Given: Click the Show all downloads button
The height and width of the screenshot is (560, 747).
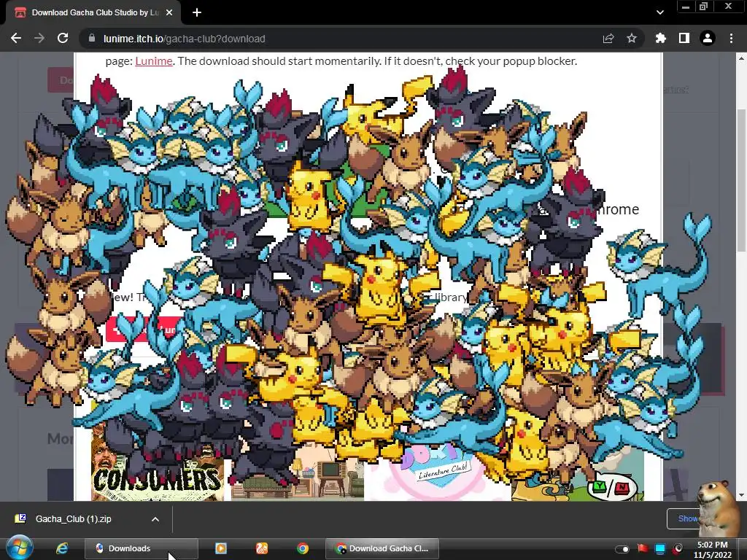Looking at the screenshot, I should (686, 518).
